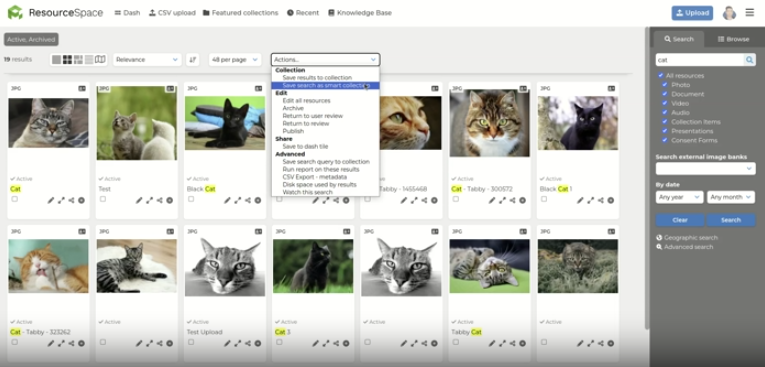Open the hamburger menu icon
This screenshot has width=765, height=367.
[749, 13]
